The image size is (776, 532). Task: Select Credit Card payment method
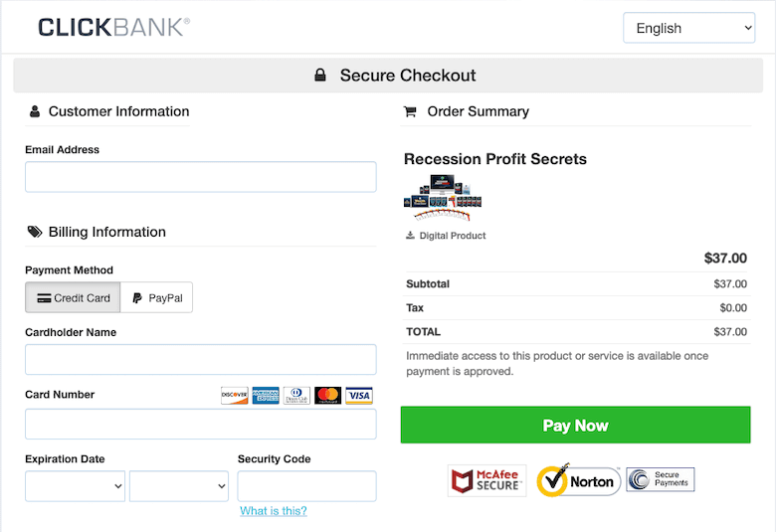[74, 297]
